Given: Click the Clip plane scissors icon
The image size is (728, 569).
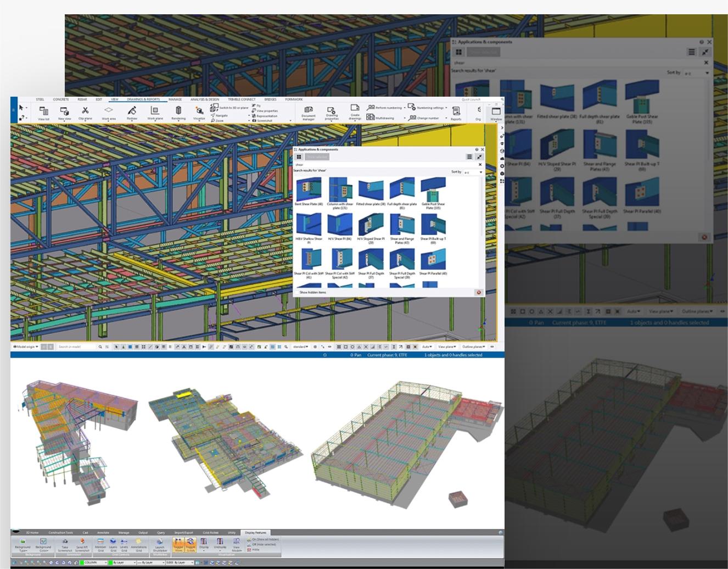Looking at the screenshot, I should pyautogui.click(x=85, y=111).
